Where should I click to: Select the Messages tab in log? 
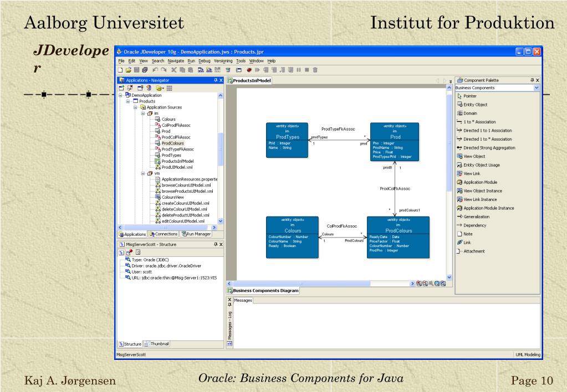pos(243,300)
